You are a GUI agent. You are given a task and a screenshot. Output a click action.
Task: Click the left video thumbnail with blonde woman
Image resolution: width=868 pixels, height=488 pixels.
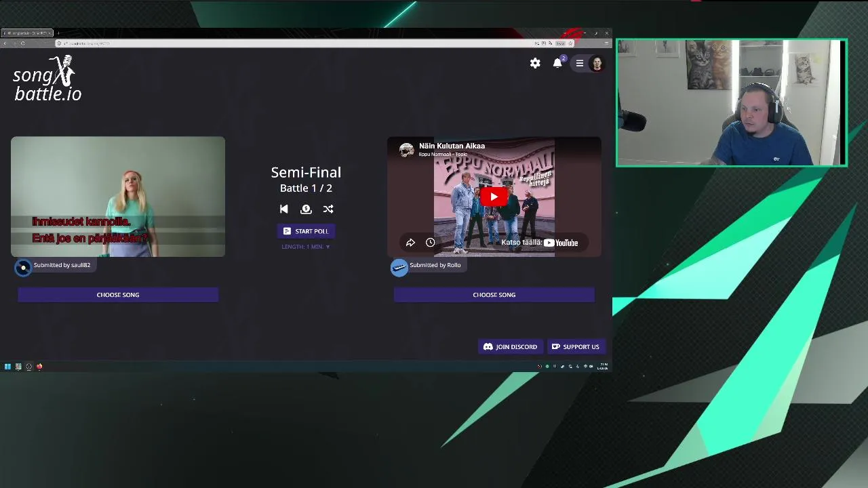(x=118, y=197)
